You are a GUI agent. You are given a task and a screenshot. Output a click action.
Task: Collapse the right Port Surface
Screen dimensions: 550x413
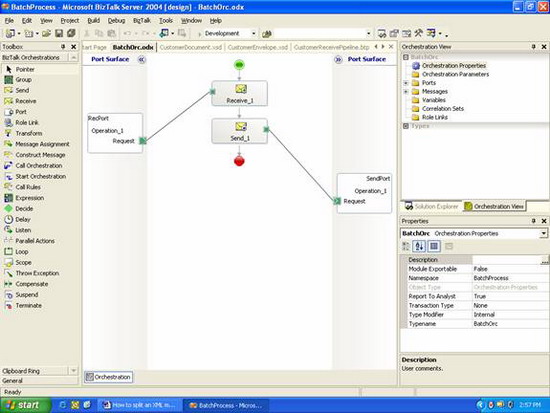[338, 60]
